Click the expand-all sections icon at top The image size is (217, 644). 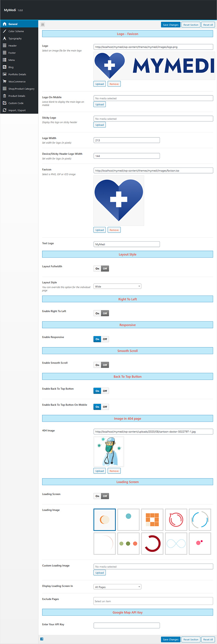tap(43, 24)
